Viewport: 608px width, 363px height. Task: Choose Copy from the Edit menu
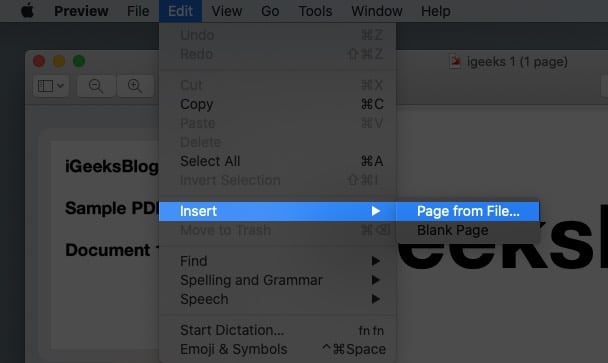[278, 104]
